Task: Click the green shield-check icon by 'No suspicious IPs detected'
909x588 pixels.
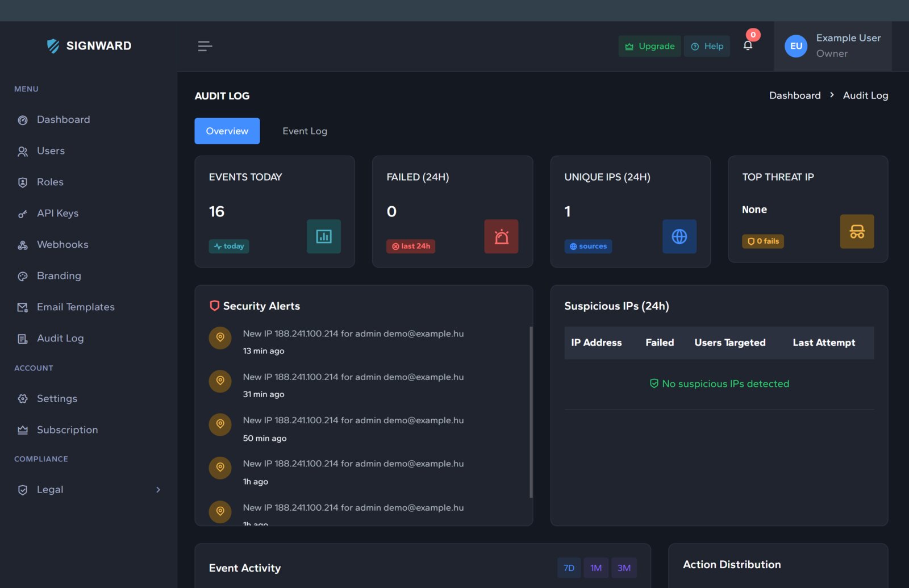Action: 654,383
